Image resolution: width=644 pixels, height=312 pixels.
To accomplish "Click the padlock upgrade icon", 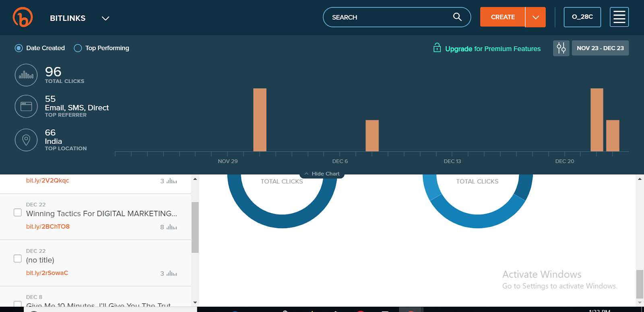I will (x=437, y=48).
